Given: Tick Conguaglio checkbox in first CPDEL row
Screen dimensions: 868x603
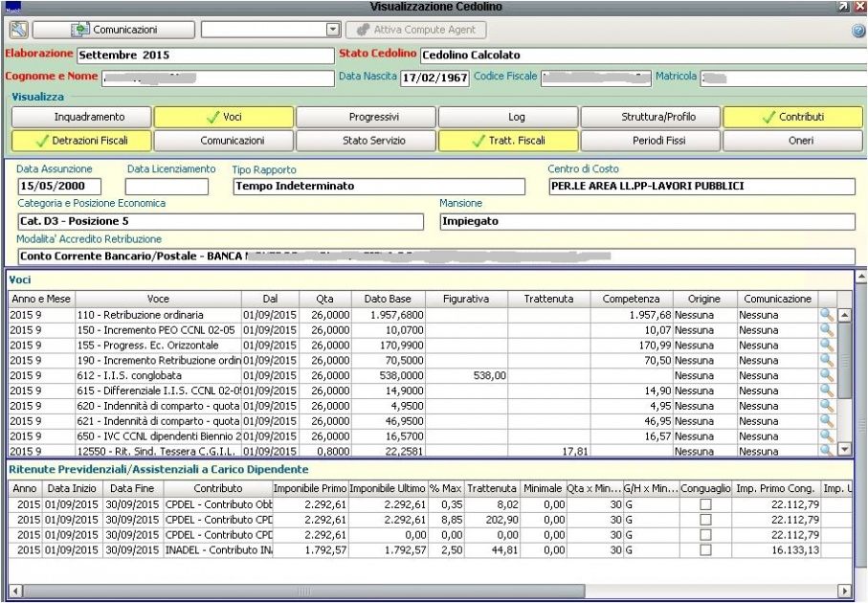Looking at the screenshot, I should pyautogui.click(x=705, y=504).
